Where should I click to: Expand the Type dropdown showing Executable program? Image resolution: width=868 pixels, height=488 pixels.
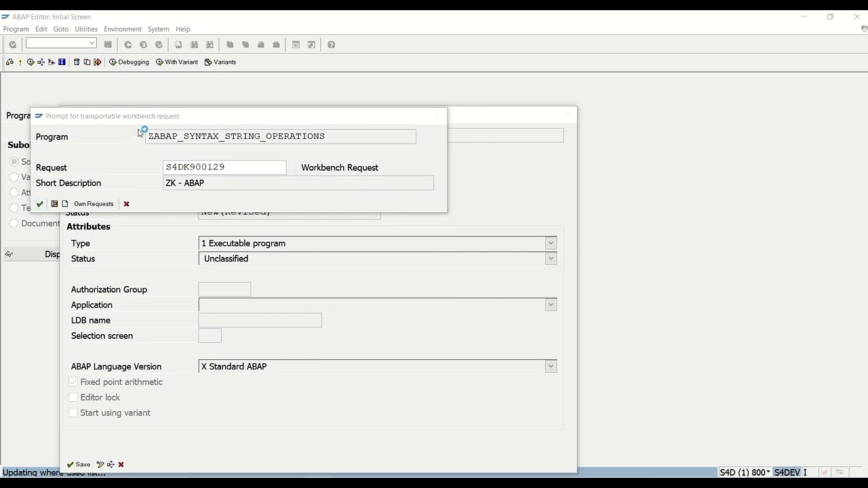(551, 243)
